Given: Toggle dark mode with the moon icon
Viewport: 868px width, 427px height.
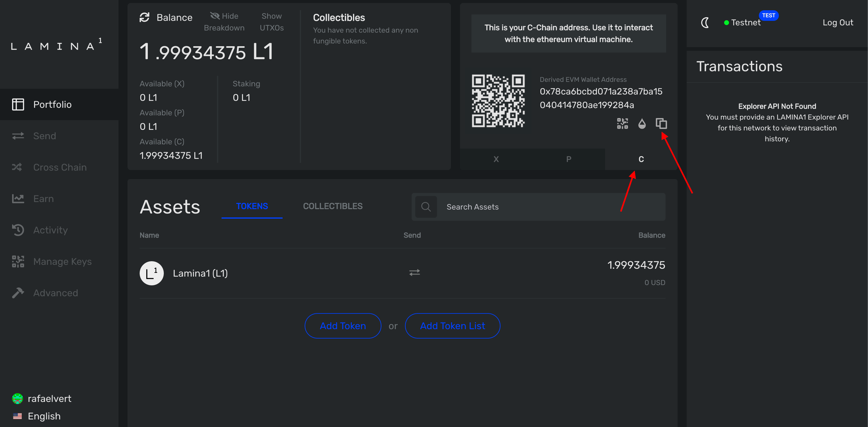Looking at the screenshot, I should [705, 23].
